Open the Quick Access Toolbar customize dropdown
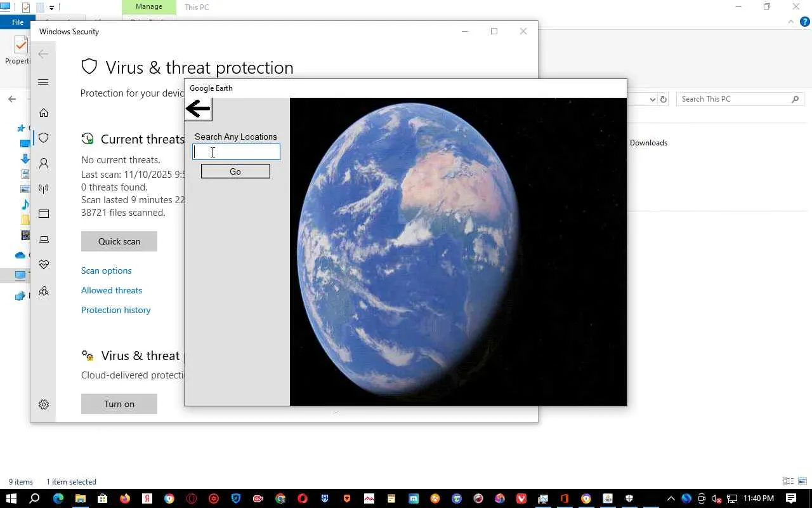 click(52, 8)
